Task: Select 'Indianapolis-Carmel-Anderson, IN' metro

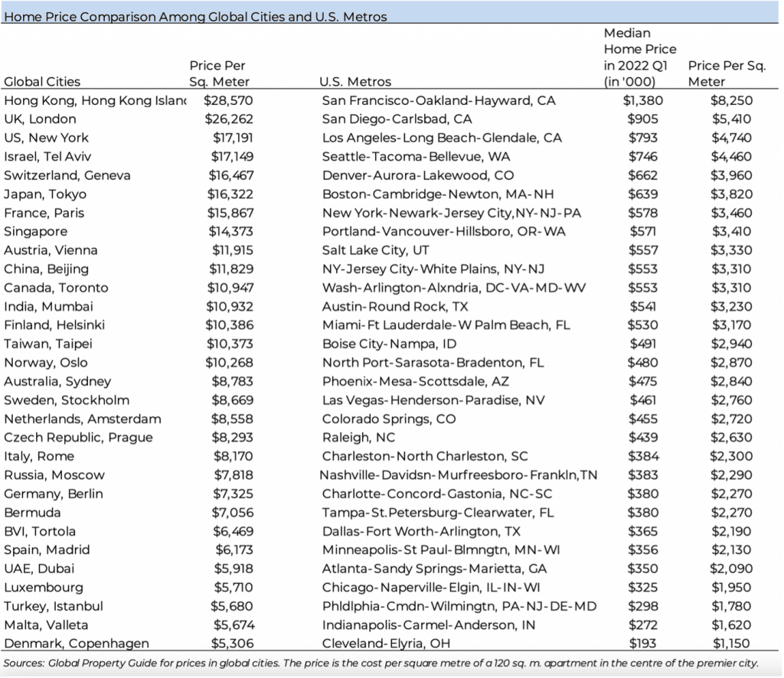Action: click(x=429, y=625)
